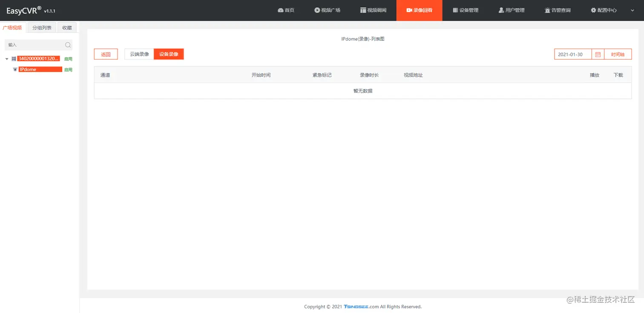Click the 暂无数据 empty table message

363,91
